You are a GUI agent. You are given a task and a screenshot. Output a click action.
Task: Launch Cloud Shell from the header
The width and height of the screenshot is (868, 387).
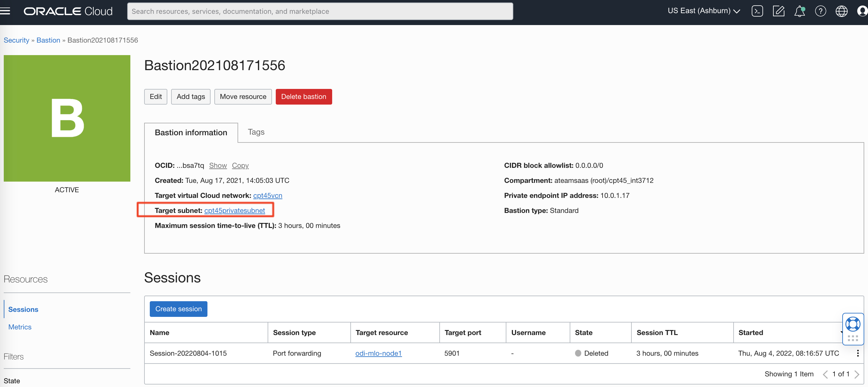tap(757, 11)
